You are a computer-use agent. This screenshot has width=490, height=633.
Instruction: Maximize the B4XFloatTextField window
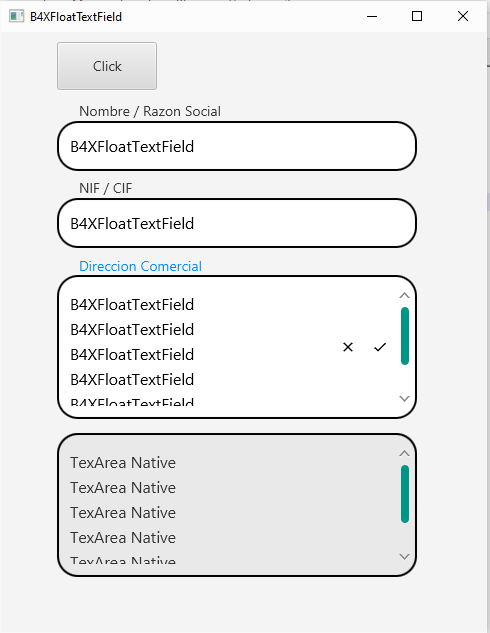pyautogui.click(x=417, y=16)
